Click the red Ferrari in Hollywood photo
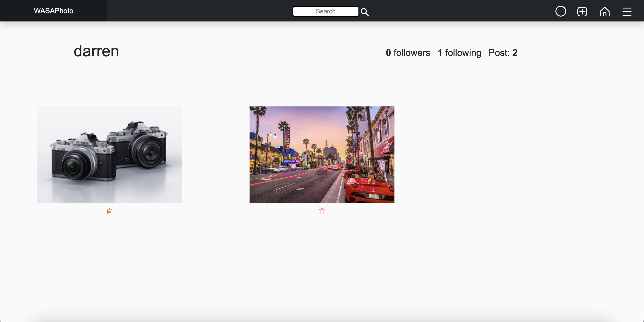The height and width of the screenshot is (322, 644). (367, 188)
